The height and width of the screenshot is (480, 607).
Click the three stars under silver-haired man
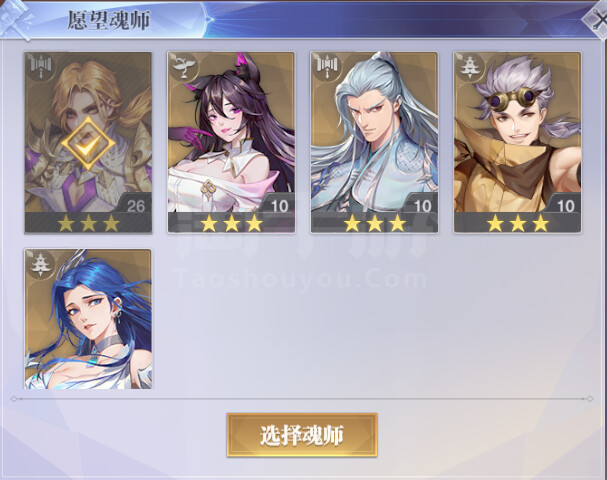pyautogui.click(x=375, y=223)
